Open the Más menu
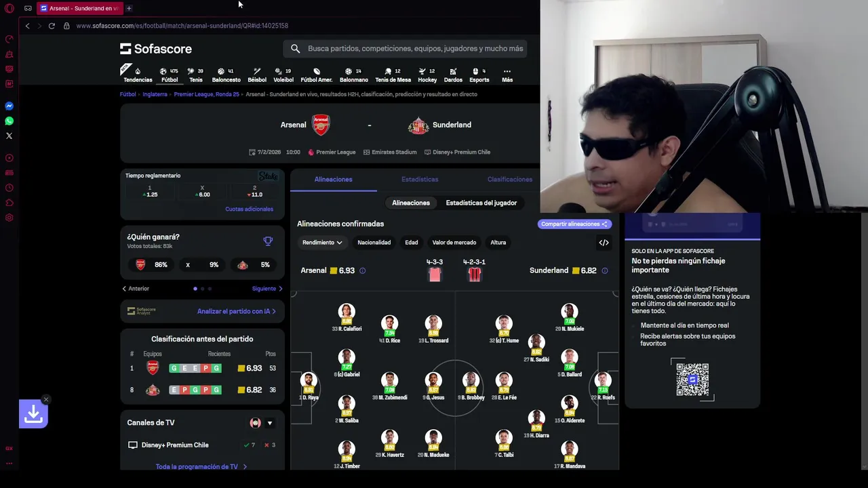Viewport: 868px width, 488px height. tap(507, 75)
